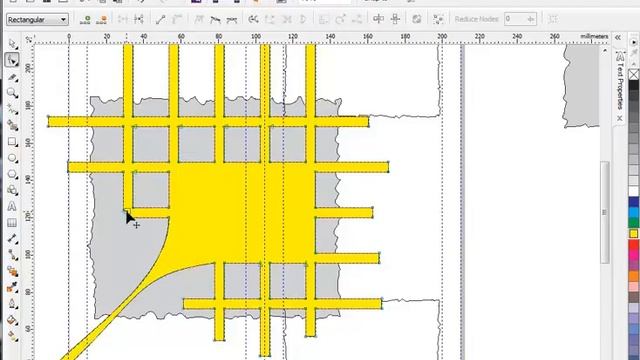Pick the red palette swatch
The width and height of the screenshot is (640, 360).
pyautogui.click(x=634, y=244)
